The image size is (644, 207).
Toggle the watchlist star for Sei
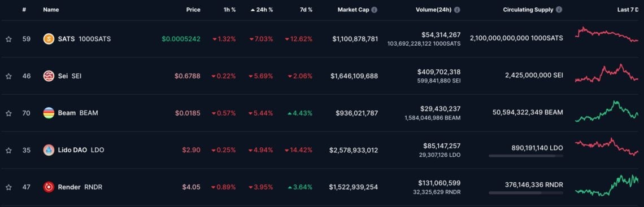(x=8, y=76)
